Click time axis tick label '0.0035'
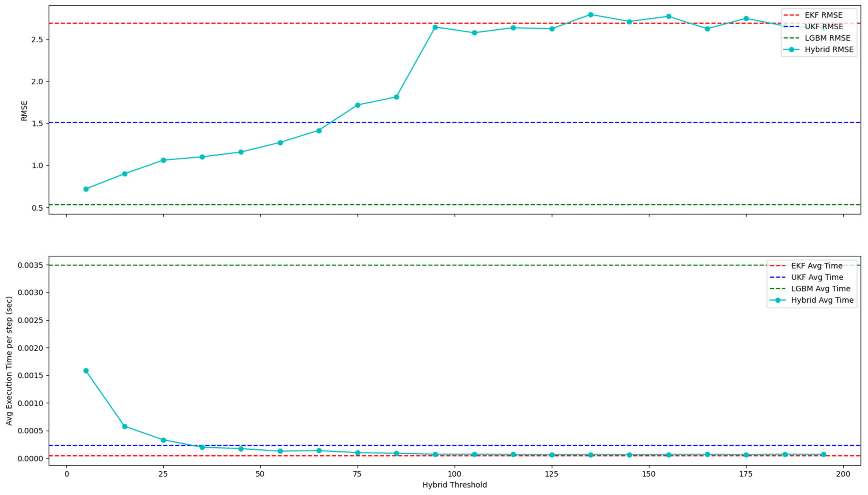 coord(31,265)
